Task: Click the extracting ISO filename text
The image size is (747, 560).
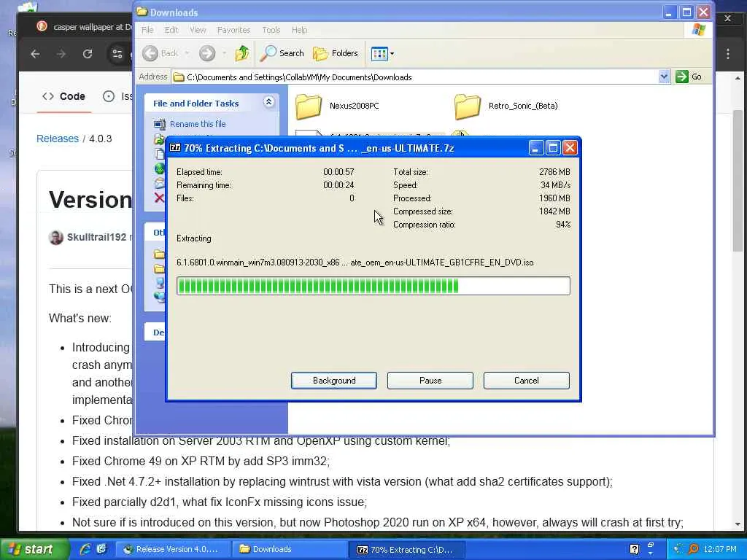Action: tap(355, 262)
